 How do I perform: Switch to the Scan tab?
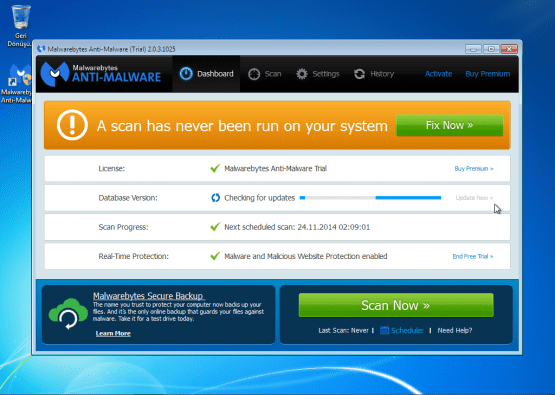point(264,74)
